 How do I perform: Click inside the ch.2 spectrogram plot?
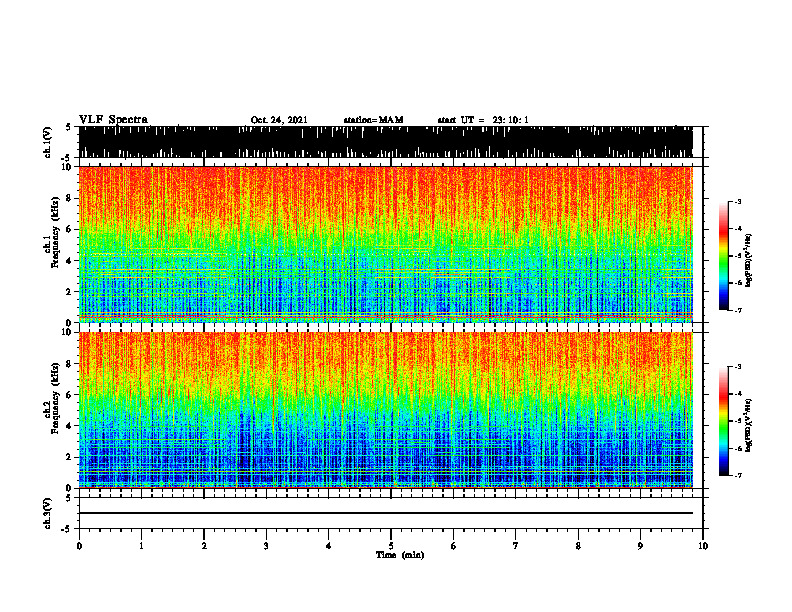coord(386,410)
